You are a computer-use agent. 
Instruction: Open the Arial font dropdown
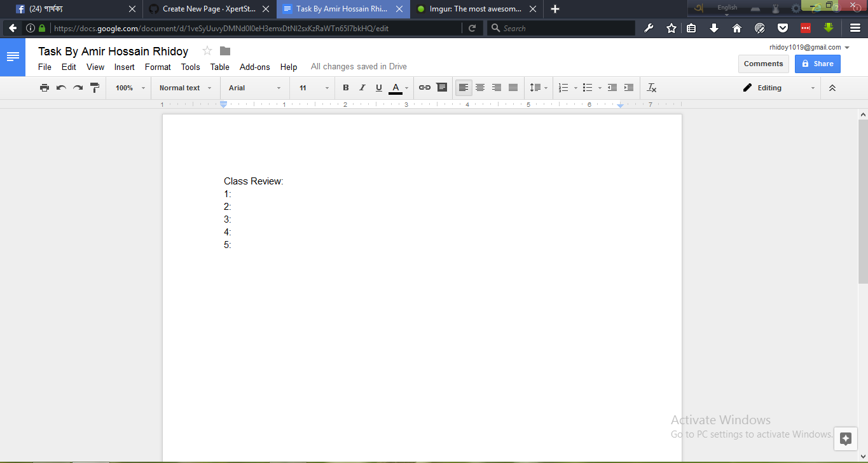coord(255,88)
